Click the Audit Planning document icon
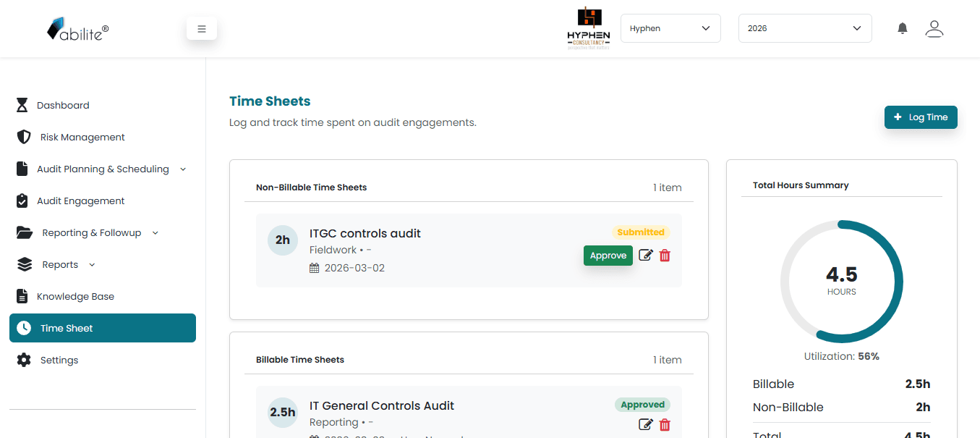Screen dimensions: 980x438 tap(22, 169)
